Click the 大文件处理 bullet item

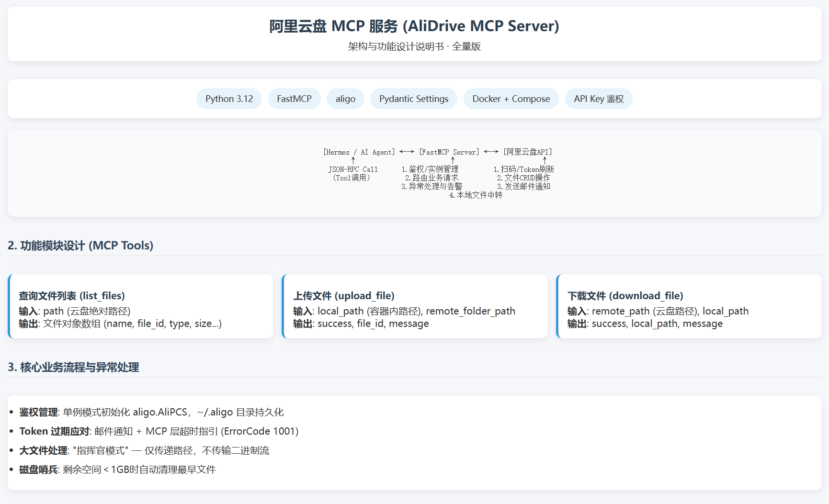coord(144,450)
